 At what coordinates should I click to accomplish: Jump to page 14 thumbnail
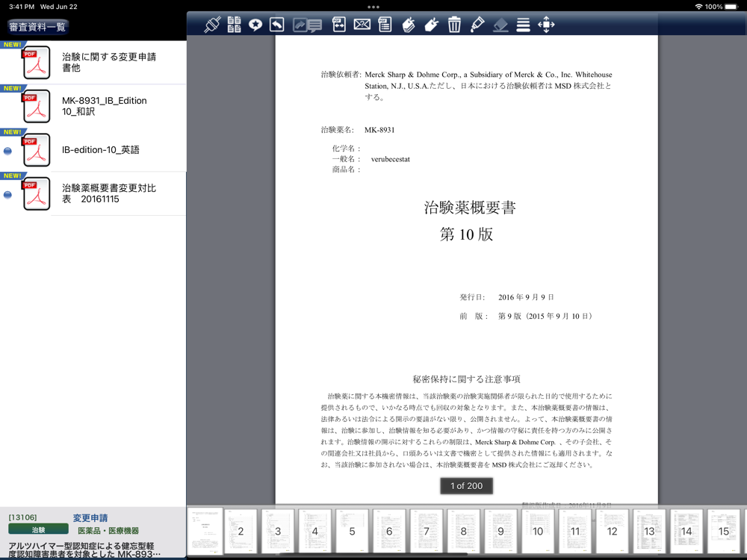(x=686, y=531)
